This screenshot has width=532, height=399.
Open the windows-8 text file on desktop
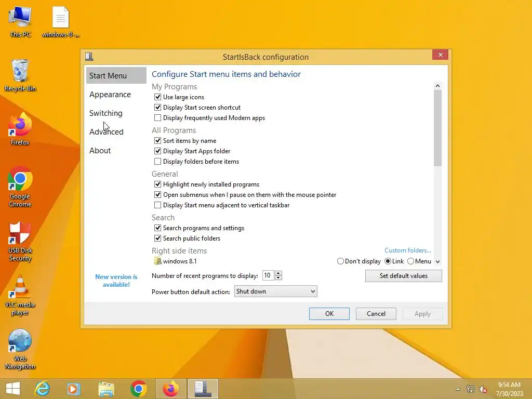[61, 22]
